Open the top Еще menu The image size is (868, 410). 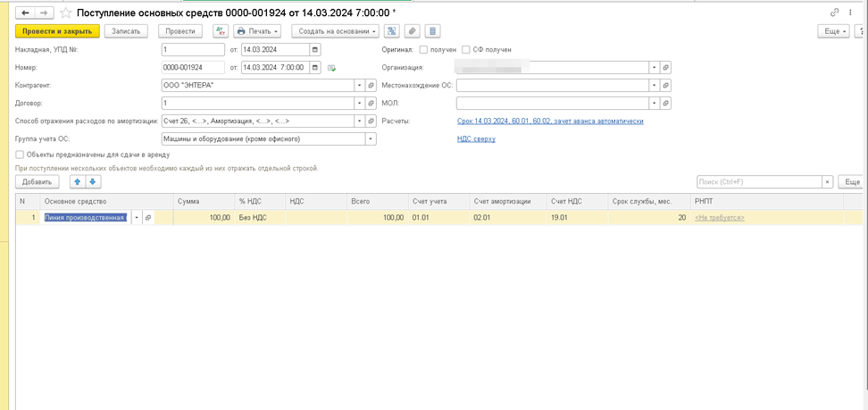(834, 31)
